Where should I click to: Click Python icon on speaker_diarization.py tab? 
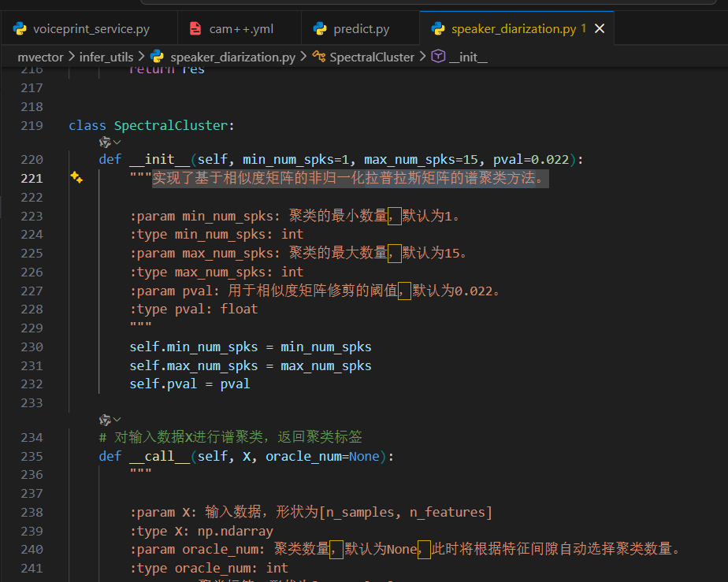pos(438,29)
